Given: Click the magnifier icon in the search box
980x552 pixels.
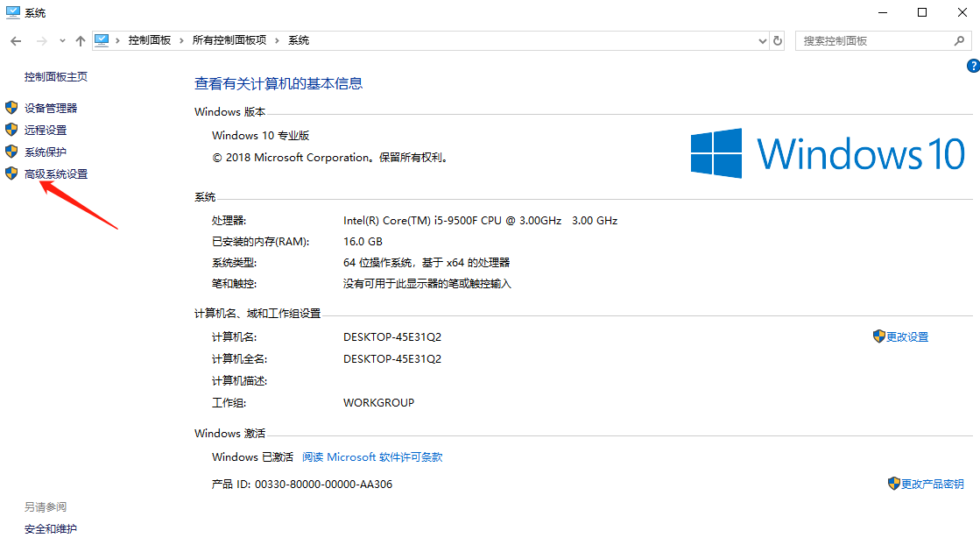Looking at the screenshot, I should pos(960,41).
